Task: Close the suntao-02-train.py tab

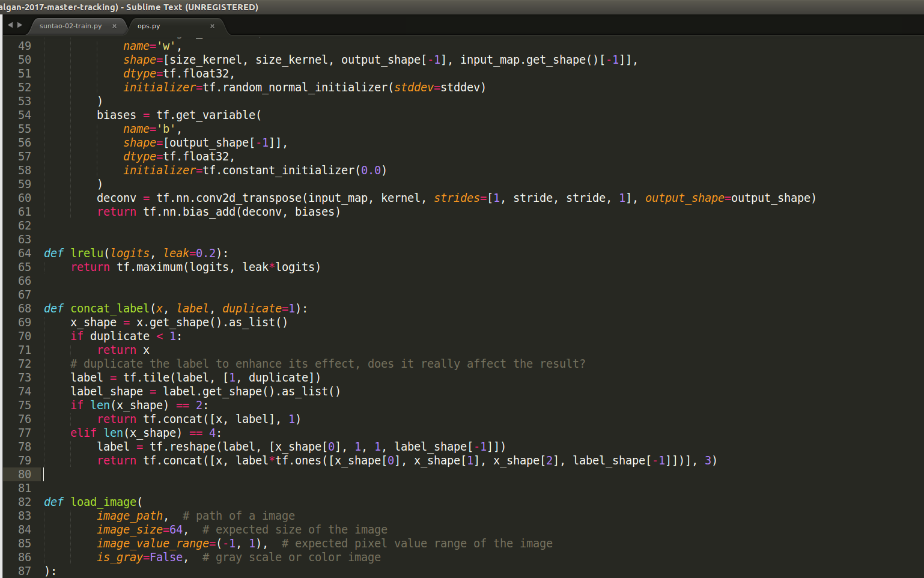Action: [114, 26]
